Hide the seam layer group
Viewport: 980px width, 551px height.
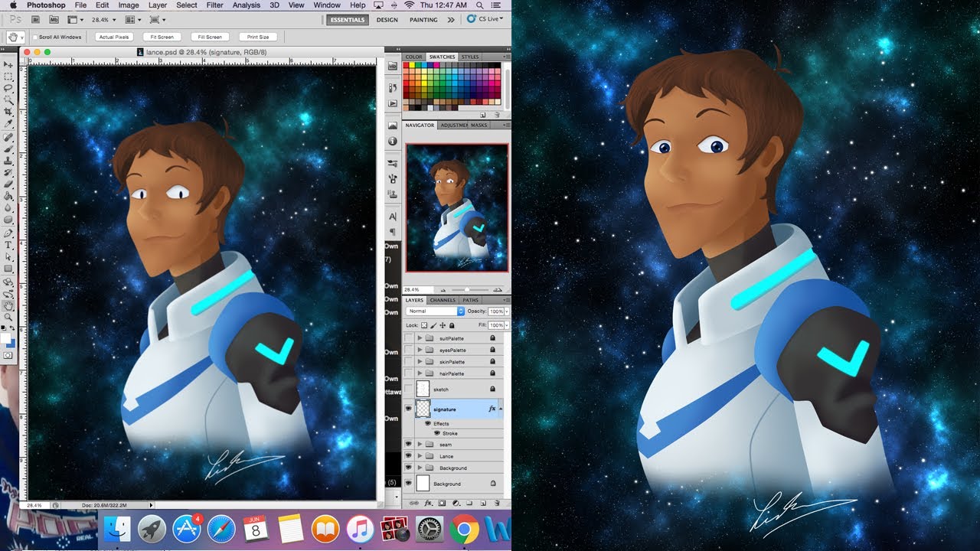[408, 445]
